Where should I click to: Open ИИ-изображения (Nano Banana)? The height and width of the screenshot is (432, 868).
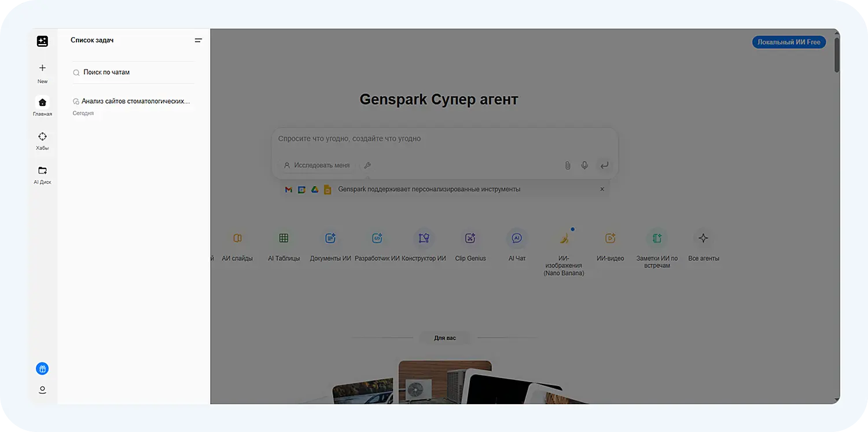[564, 238]
